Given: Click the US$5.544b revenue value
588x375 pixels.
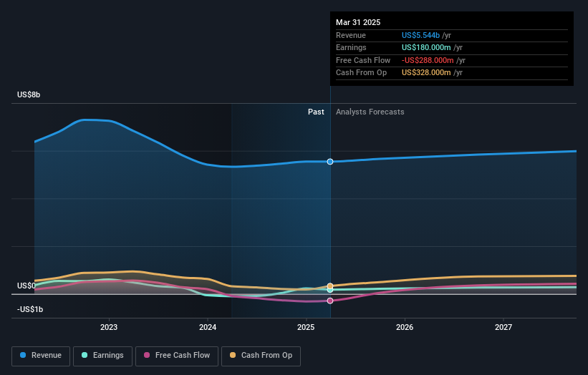Looking at the screenshot, I should tap(420, 35).
